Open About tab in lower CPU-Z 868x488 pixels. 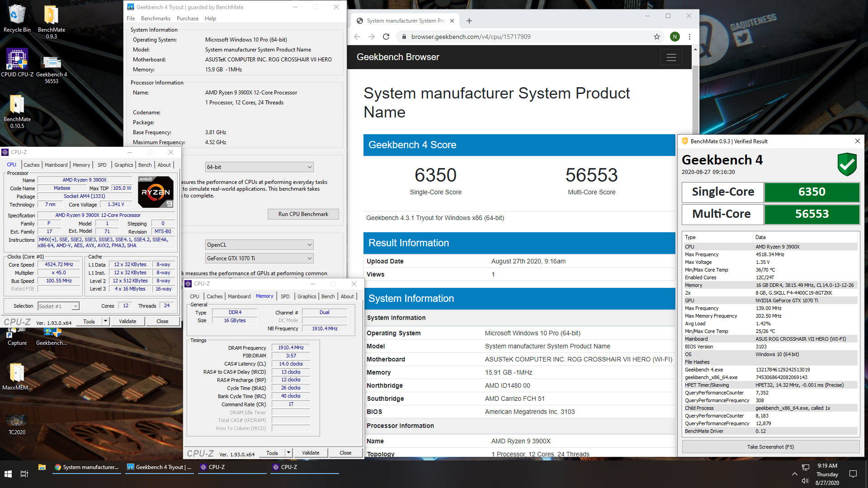(347, 296)
